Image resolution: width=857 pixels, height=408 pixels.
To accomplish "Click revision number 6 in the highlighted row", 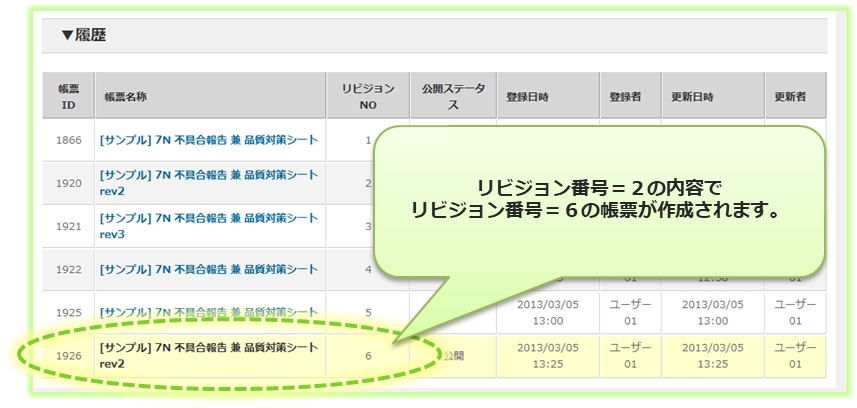I will 368,355.
